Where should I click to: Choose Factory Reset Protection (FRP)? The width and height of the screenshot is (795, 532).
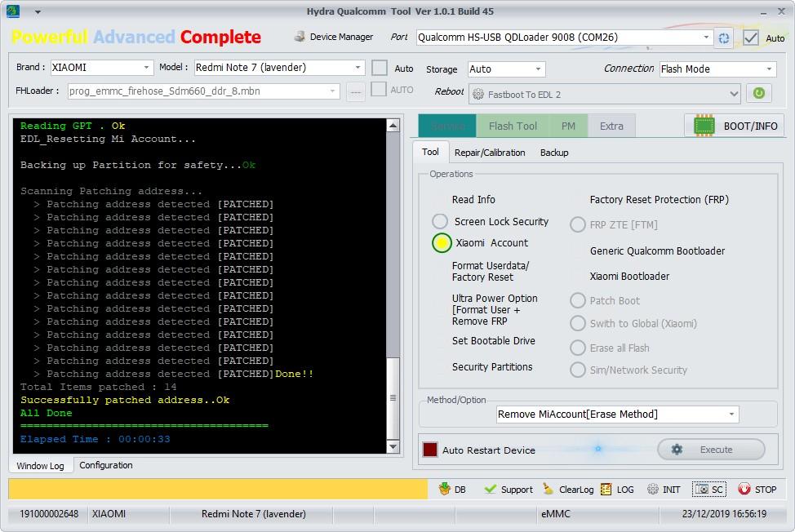[660, 200]
